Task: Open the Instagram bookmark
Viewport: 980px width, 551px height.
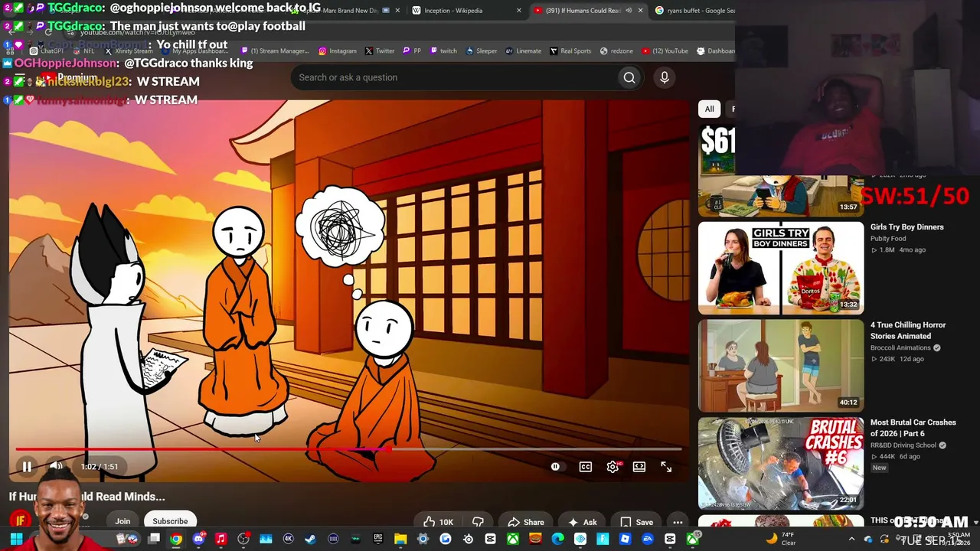Action: 338,51
